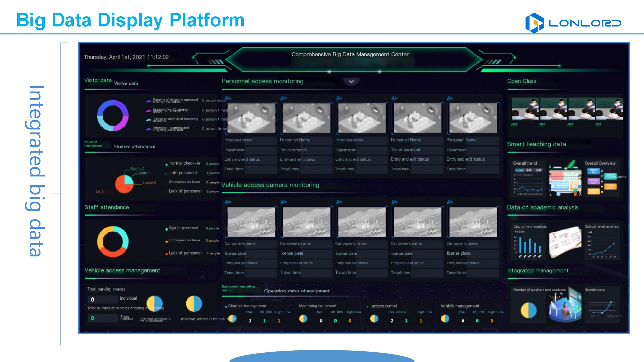
Task: Select the user tab under Overall trend
Action: click(x=520, y=170)
